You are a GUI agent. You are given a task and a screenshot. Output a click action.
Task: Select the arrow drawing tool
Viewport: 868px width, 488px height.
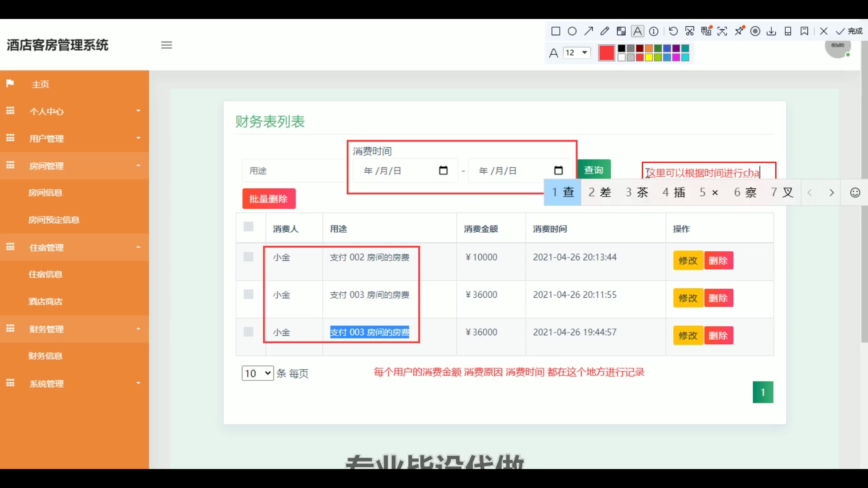(x=588, y=31)
